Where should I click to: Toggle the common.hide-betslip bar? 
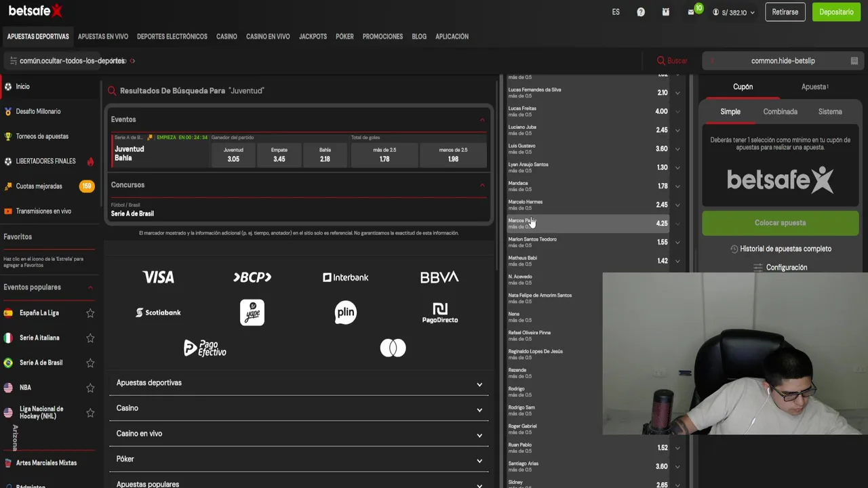pyautogui.click(x=783, y=61)
